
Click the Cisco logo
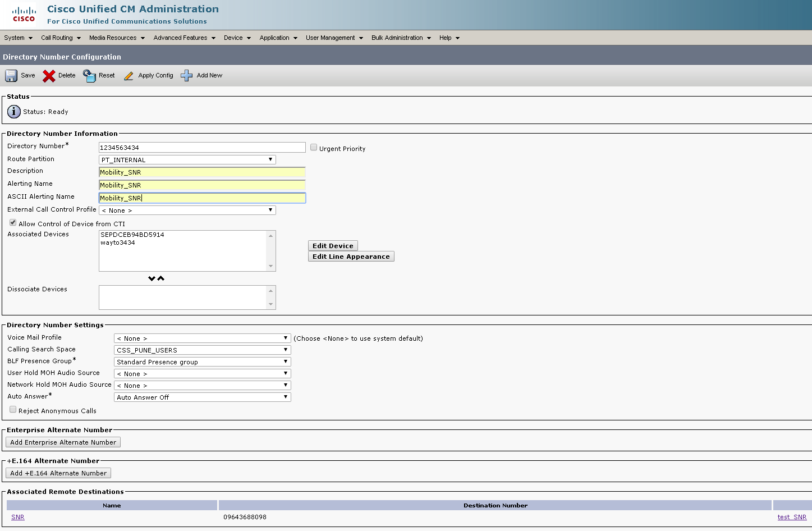tap(24, 14)
